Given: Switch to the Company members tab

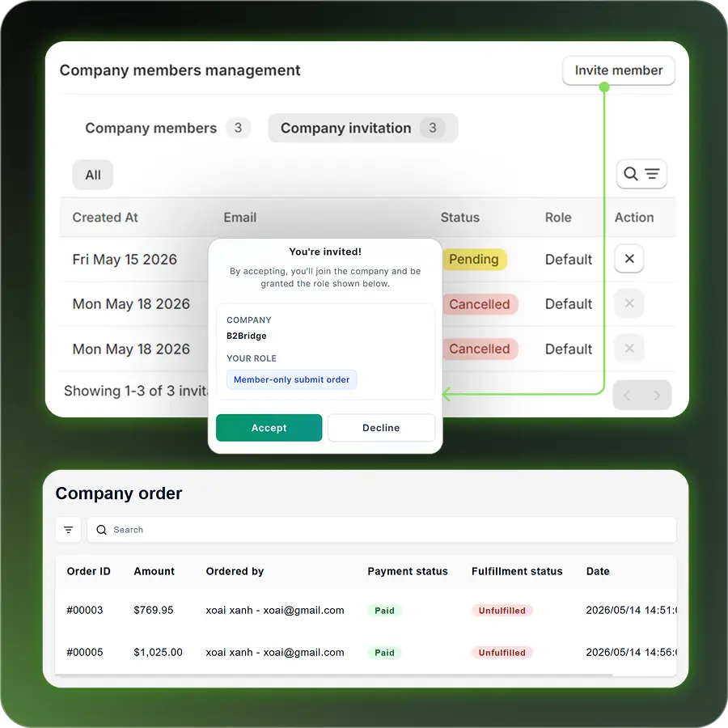Looking at the screenshot, I should (x=167, y=128).
